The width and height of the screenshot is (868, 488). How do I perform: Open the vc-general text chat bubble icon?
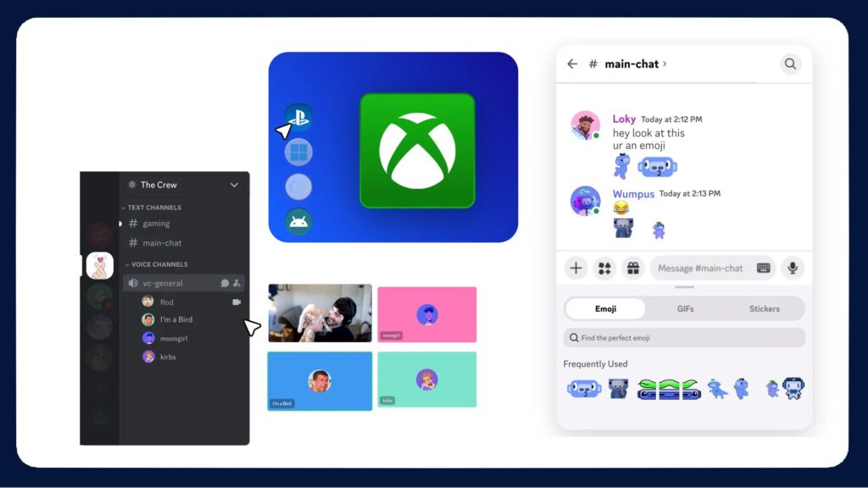coord(225,283)
